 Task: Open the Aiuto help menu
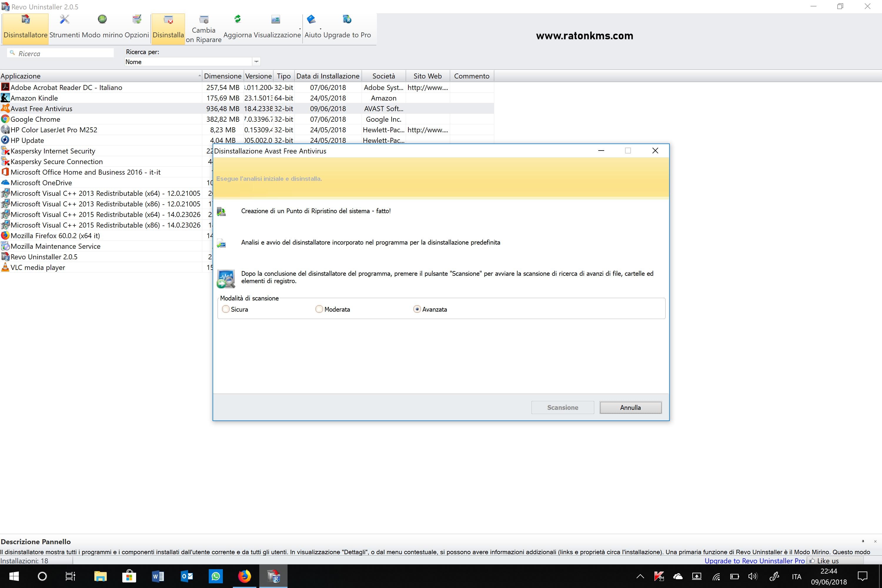[313, 29]
